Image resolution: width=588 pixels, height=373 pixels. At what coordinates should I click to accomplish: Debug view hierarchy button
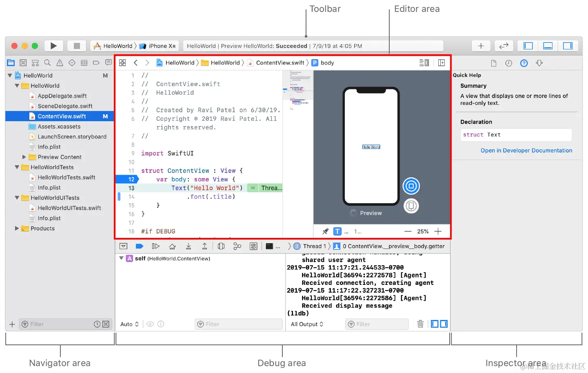[221, 246]
